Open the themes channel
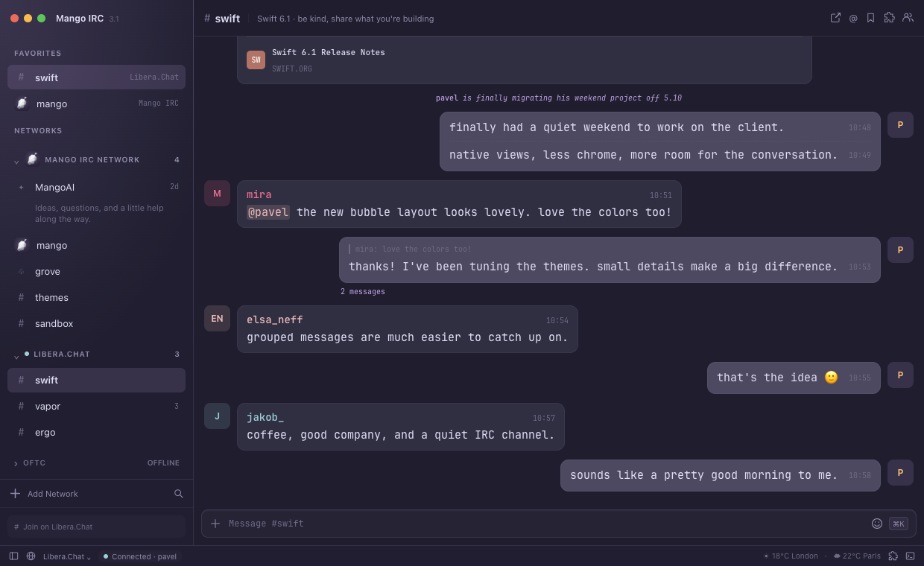This screenshot has height=566, width=924. tap(96, 298)
